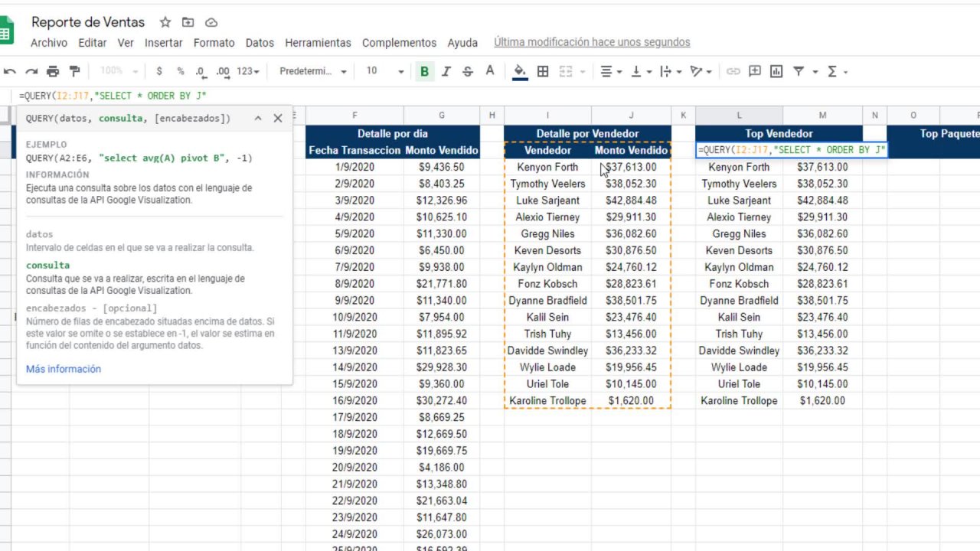
Task: Click the Insert comment icon
Action: click(755, 71)
